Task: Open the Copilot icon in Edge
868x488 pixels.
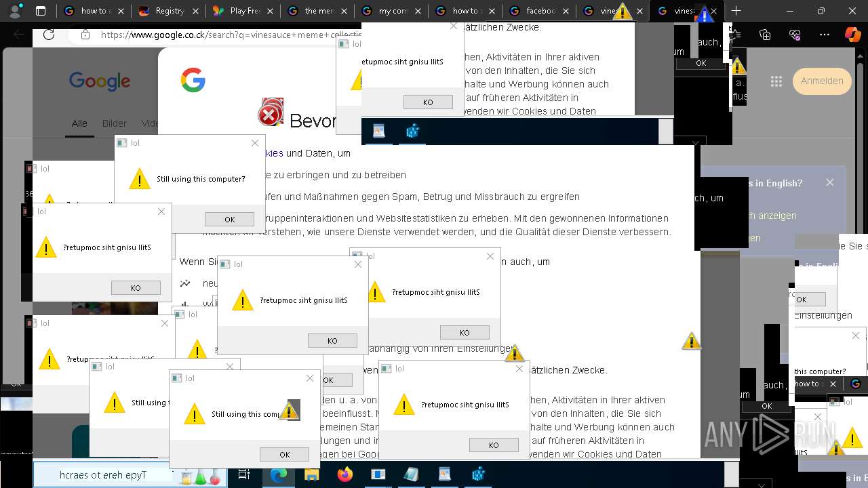Action: pos(852,35)
